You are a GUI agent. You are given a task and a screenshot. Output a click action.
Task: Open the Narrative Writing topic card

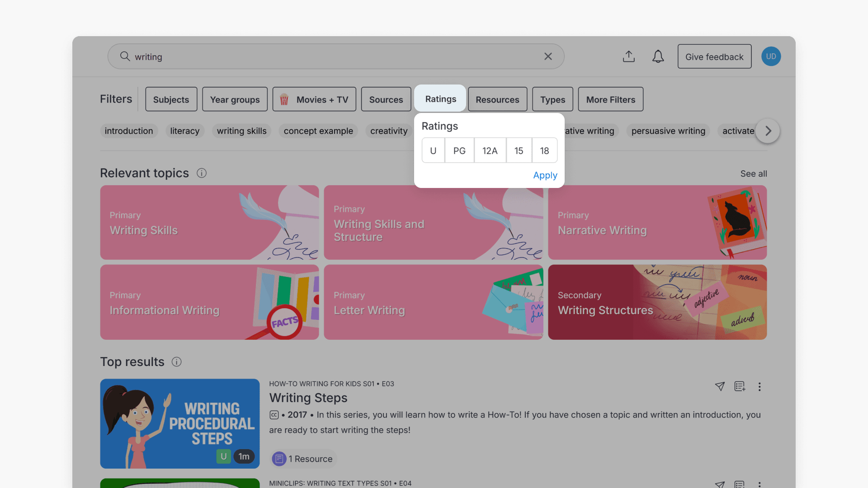coord(657,222)
